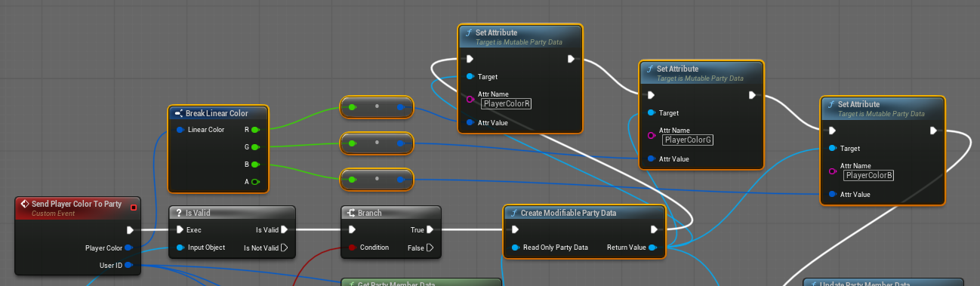
Task: Select title of Set Attribute node above PlayerColorR
Action: click(496, 33)
